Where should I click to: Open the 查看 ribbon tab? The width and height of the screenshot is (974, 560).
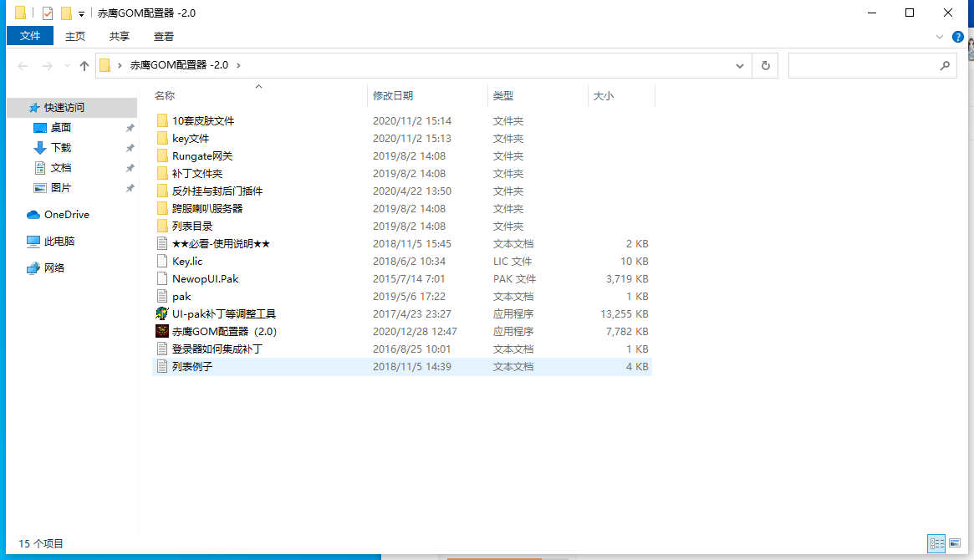164,36
